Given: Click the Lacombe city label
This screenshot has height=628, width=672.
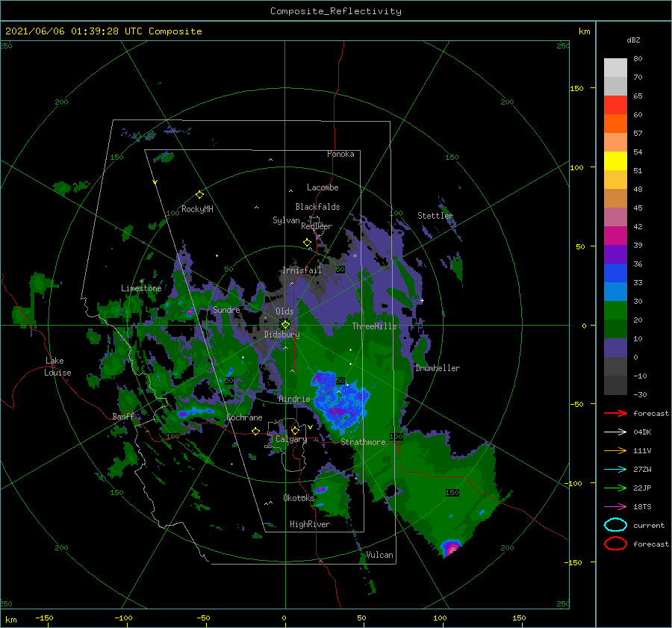Looking at the screenshot, I should 323,187.
